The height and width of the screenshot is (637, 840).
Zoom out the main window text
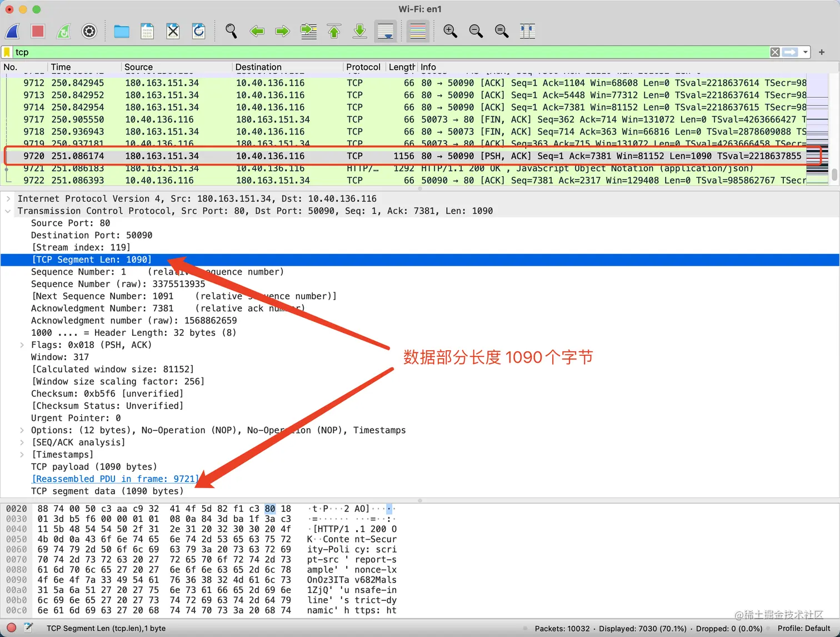coord(476,31)
